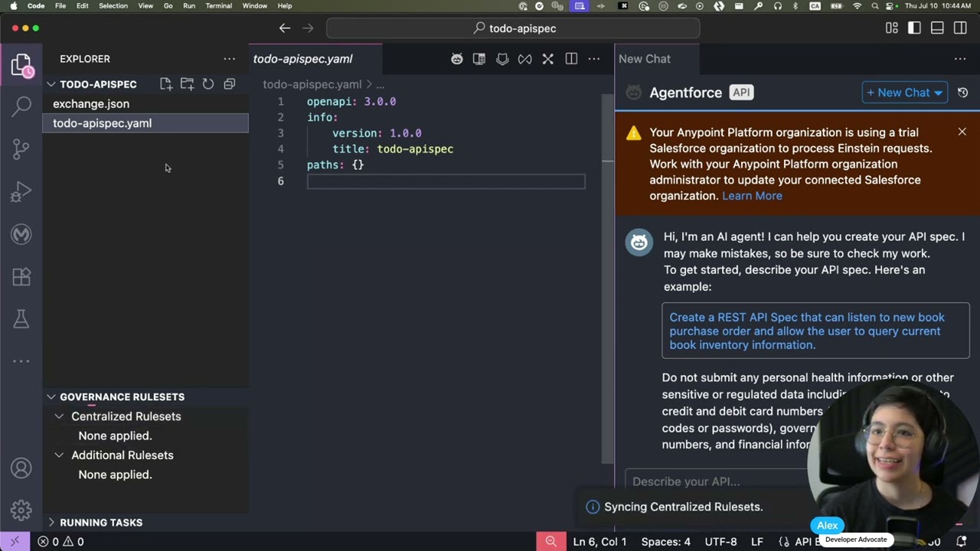This screenshot has height=551, width=980.
Task: Click the shield governance icon in editor toolbar
Action: pyautogui.click(x=502, y=59)
